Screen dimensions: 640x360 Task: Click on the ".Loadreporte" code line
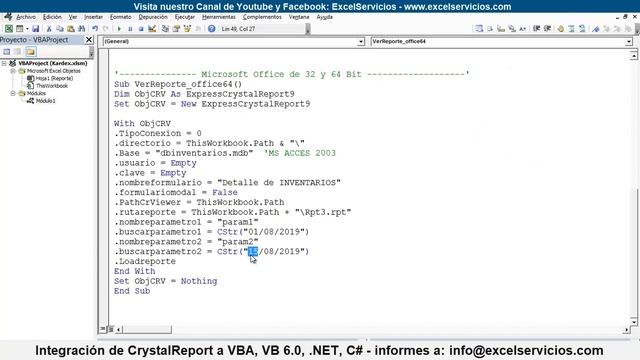pyautogui.click(x=145, y=261)
